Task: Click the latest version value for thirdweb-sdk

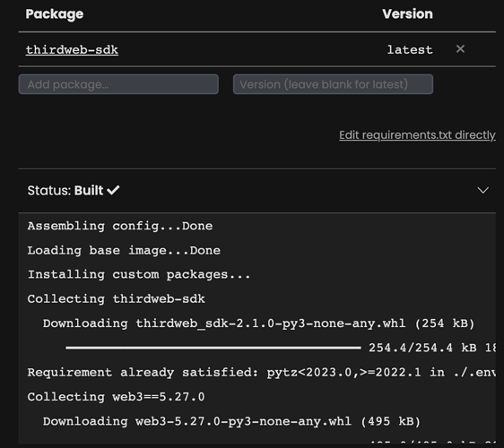Action: click(410, 50)
